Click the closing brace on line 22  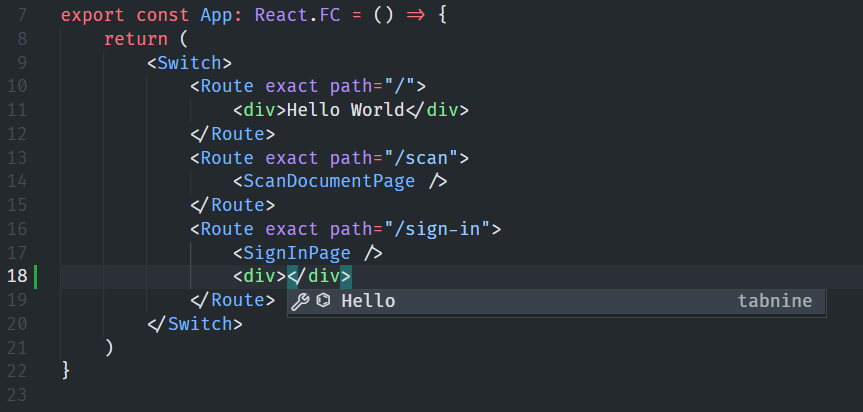coord(66,371)
